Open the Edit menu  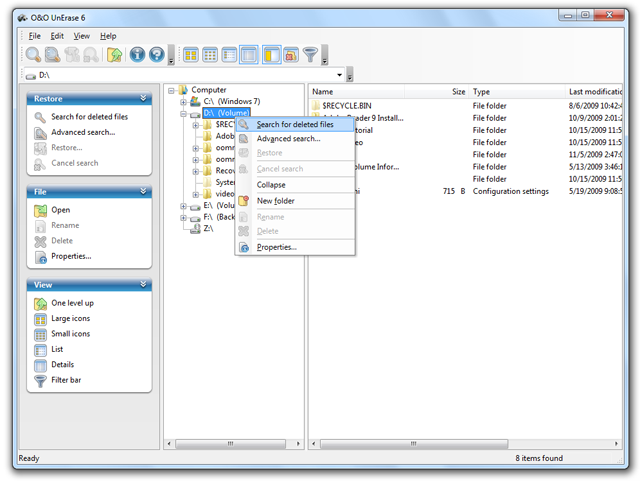pos(57,36)
